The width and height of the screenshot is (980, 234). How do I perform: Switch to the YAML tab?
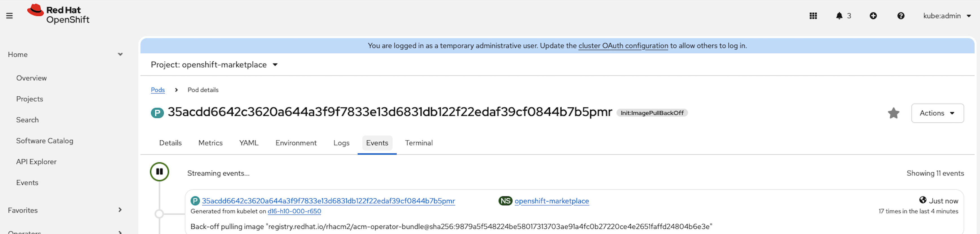[249, 143]
